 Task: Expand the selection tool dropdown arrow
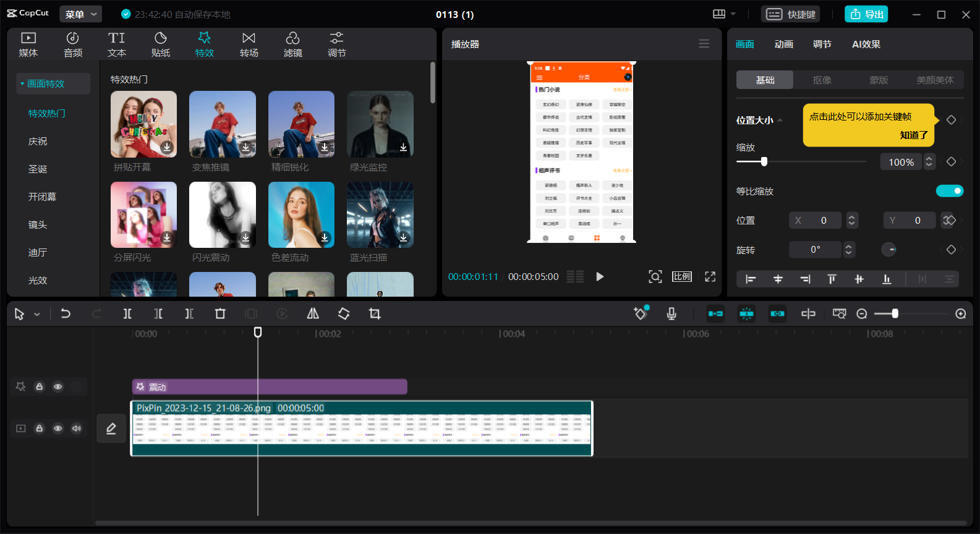(x=37, y=315)
